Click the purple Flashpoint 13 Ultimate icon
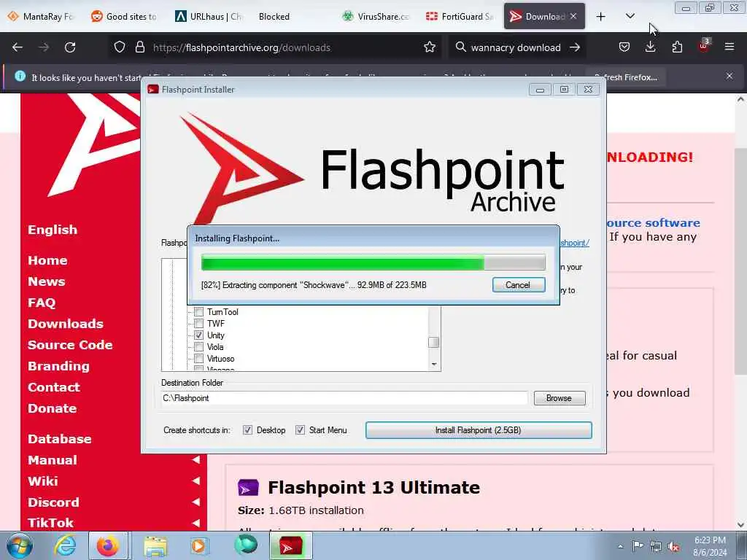This screenshot has width=747, height=560. point(248,488)
